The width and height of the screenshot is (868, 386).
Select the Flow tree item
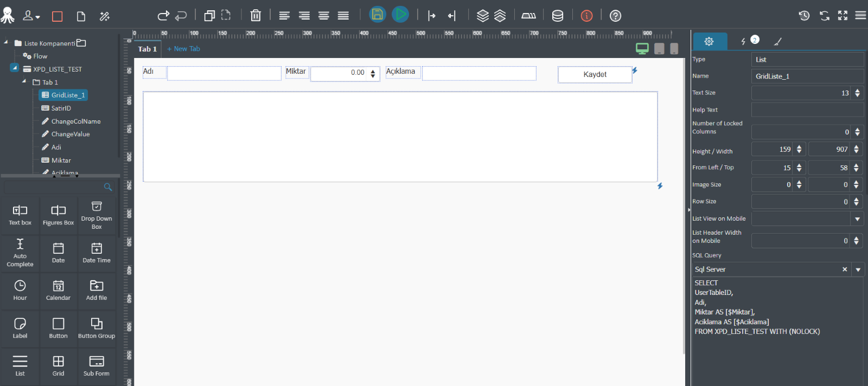[x=35, y=56]
